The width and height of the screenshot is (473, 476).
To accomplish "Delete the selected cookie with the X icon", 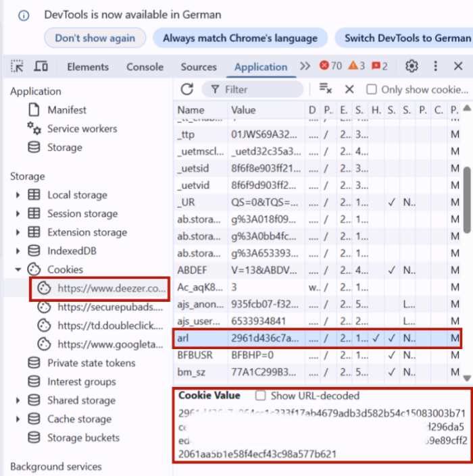I will [349, 89].
